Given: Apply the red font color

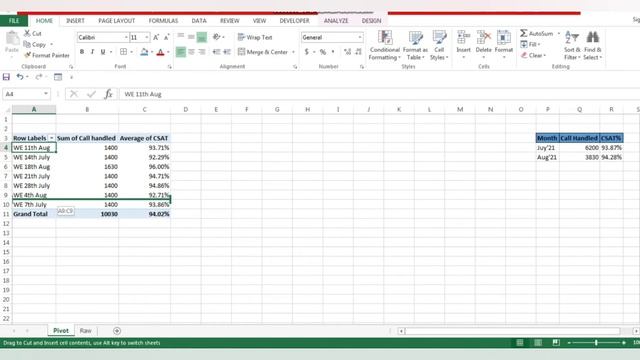Looking at the screenshot, I should [x=160, y=52].
